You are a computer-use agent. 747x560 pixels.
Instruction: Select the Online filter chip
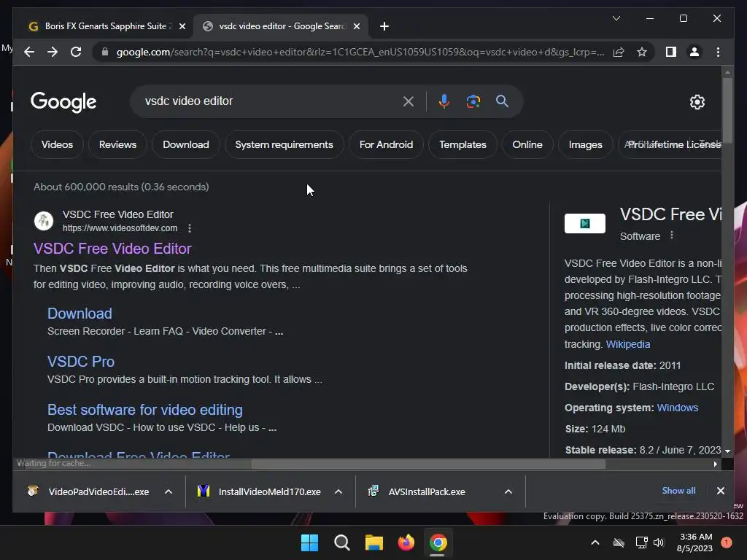click(x=527, y=145)
